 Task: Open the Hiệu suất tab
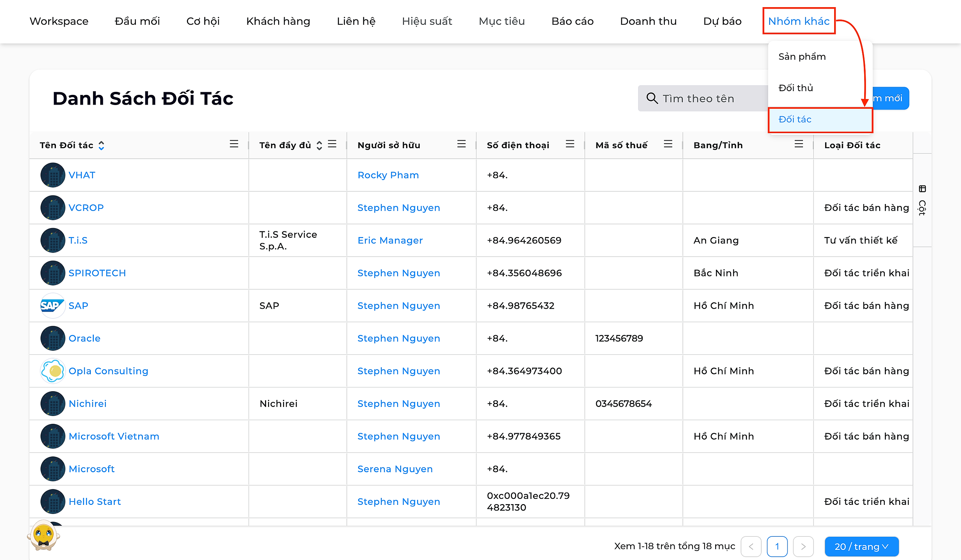click(427, 21)
